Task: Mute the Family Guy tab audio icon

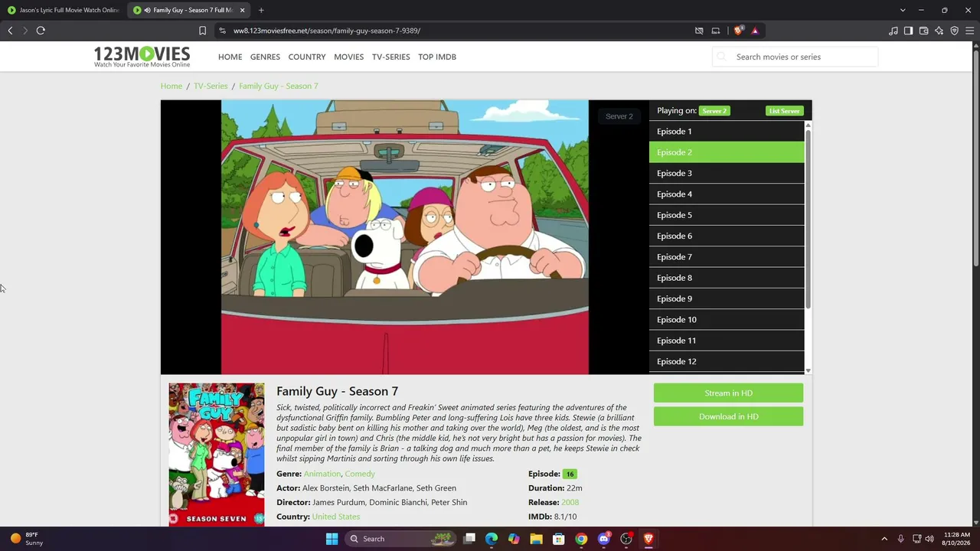Action: pyautogui.click(x=147, y=10)
